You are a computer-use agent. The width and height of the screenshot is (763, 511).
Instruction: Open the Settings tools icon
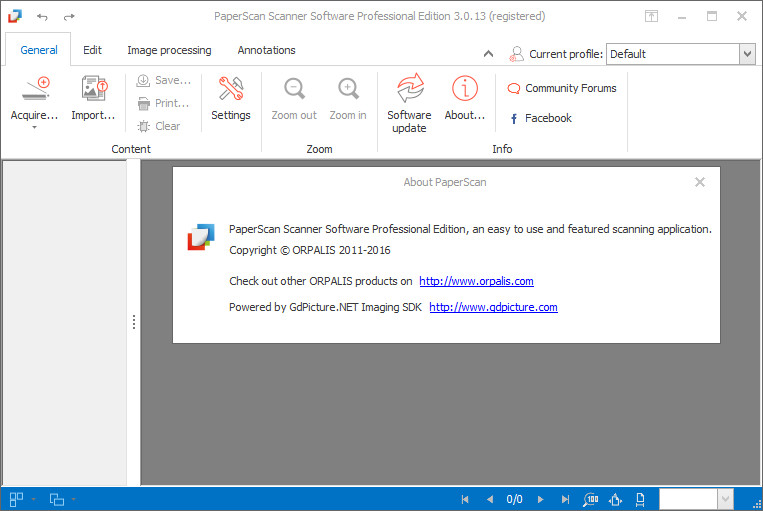click(x=231, y=89)
